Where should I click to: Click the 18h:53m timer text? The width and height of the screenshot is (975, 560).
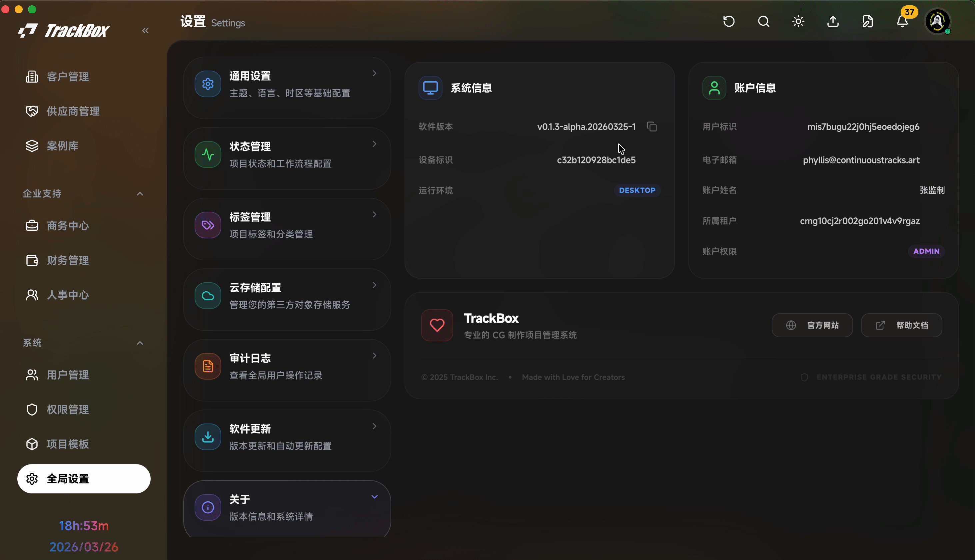(x=84, y=526)
